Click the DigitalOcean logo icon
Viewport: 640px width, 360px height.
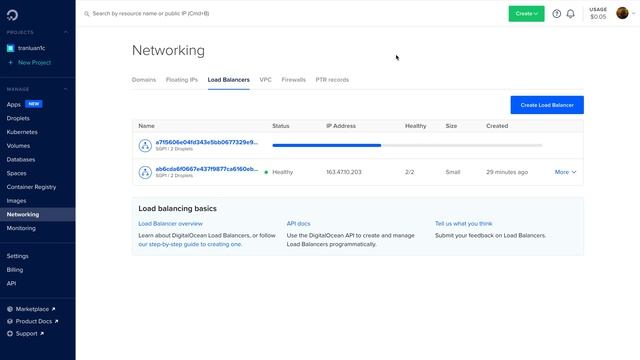[12, 15]
